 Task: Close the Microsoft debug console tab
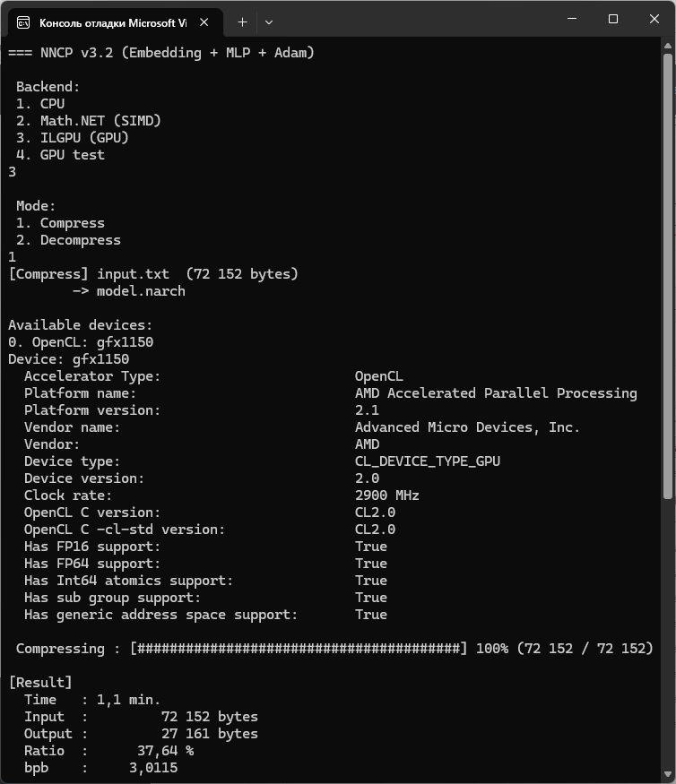(x=204, y=22)
